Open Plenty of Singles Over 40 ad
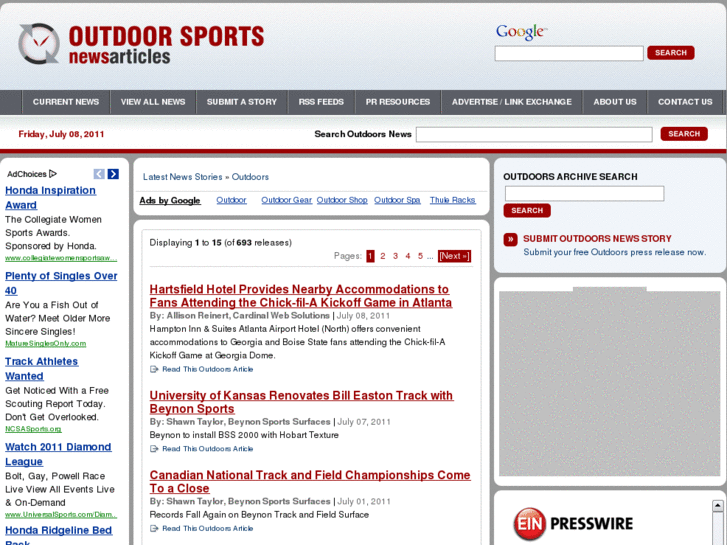The width and height of the screenshot is (727, 545). pyautogui.click(x=61, y=283)
